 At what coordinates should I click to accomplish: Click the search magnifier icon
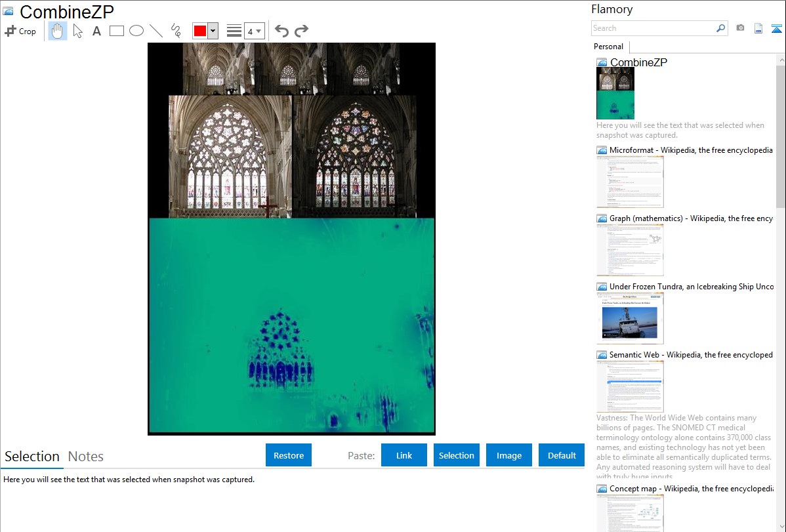[721, 28]
